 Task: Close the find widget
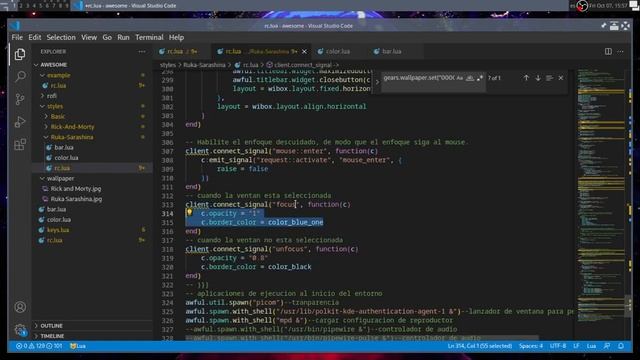pos(561,78)
